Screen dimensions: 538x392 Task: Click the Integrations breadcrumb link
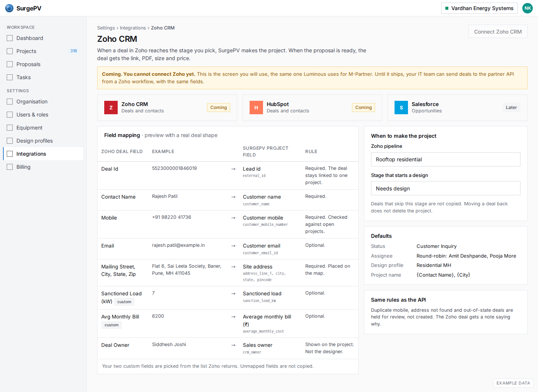(x=133, y=28)
